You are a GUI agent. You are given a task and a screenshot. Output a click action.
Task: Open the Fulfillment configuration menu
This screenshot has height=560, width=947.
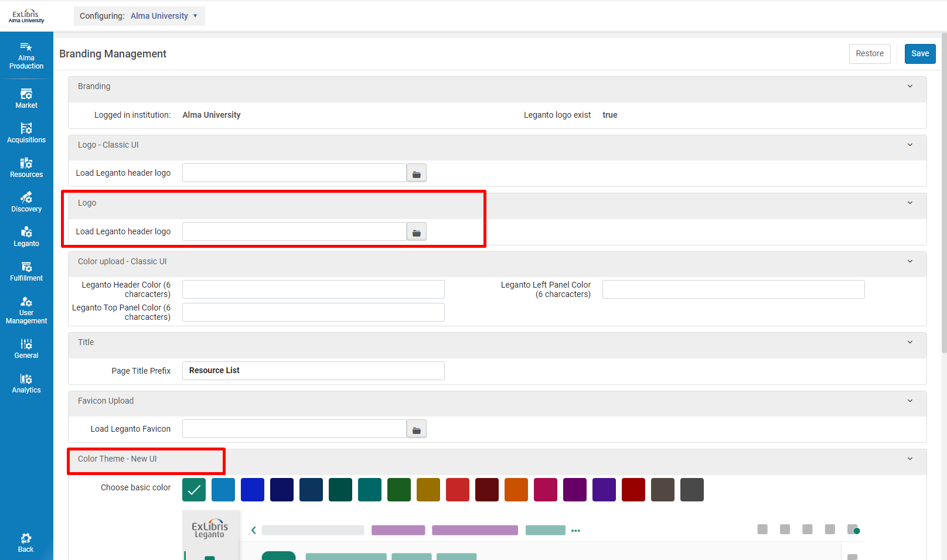click(26, 271)
